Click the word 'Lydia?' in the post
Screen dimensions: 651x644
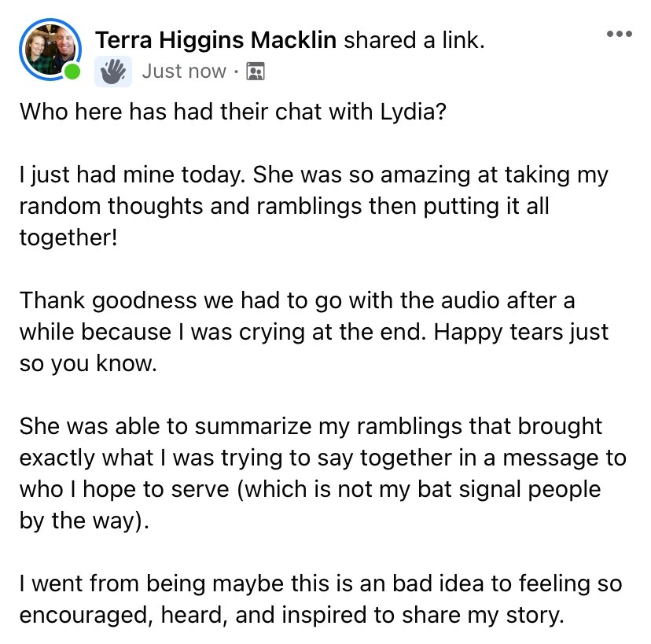coord(413,112)
